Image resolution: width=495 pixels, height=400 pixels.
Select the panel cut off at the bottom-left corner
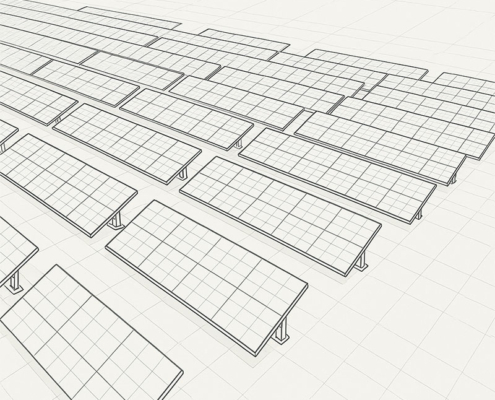(92, 332)
